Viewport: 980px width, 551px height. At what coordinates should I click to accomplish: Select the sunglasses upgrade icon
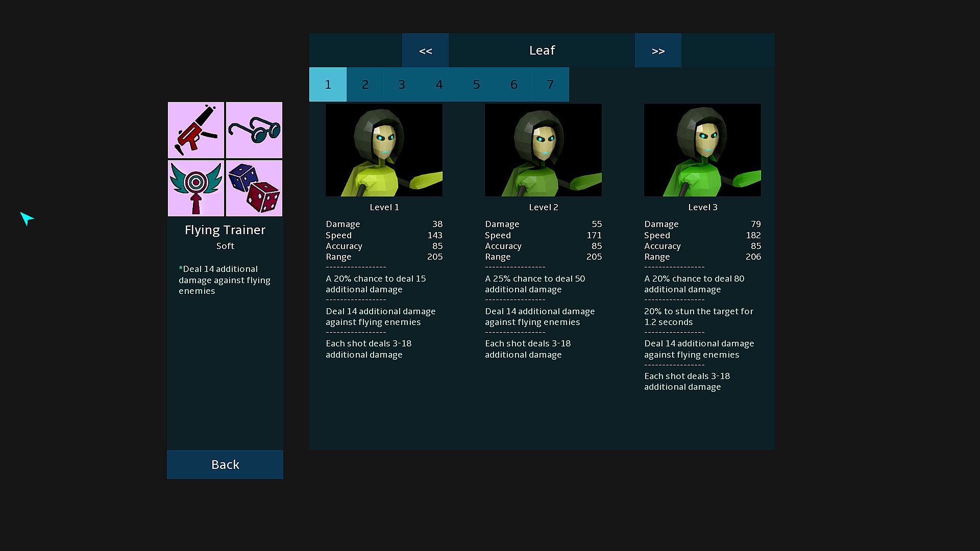254,130
